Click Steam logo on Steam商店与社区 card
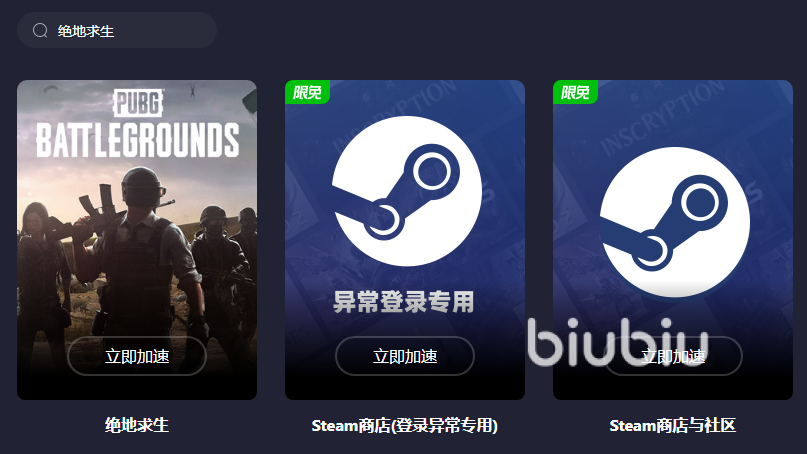 pyautogui.click(x=675, y=222)
